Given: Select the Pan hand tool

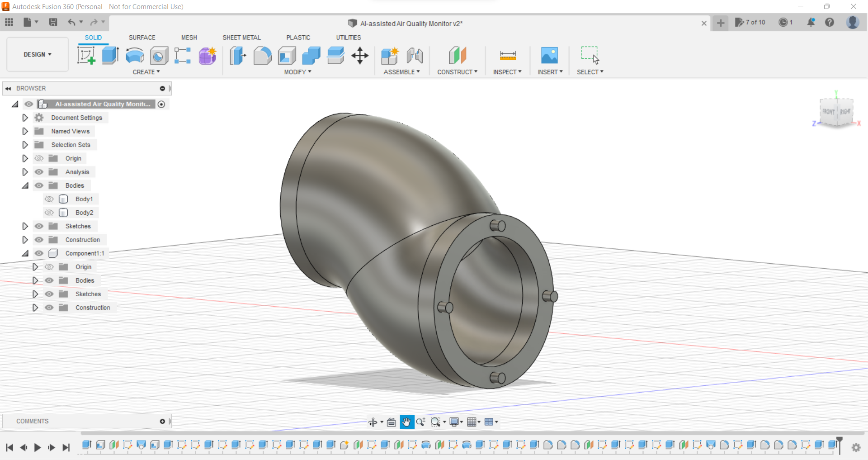Looking at the screenshot, I should 406,422.
